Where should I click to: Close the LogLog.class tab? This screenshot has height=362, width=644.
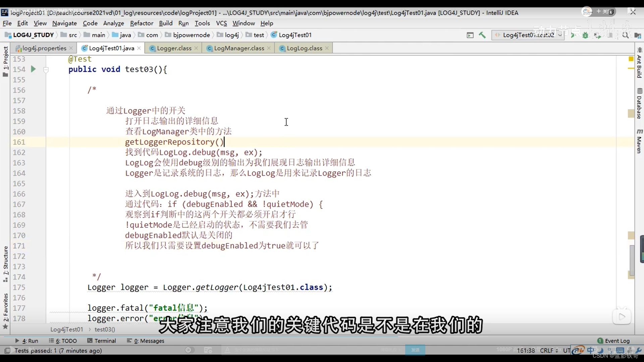(x=327, y=48)
